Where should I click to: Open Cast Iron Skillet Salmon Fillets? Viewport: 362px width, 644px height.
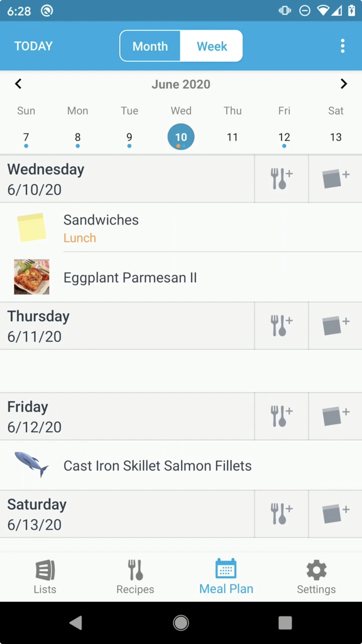[157, 466]
